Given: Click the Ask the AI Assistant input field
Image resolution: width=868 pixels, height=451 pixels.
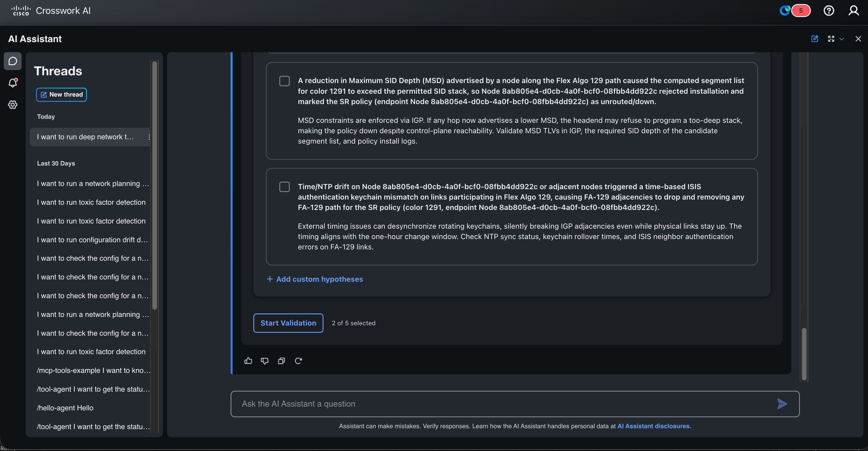Looking at the screenshot, I should (x=515, y=404).
